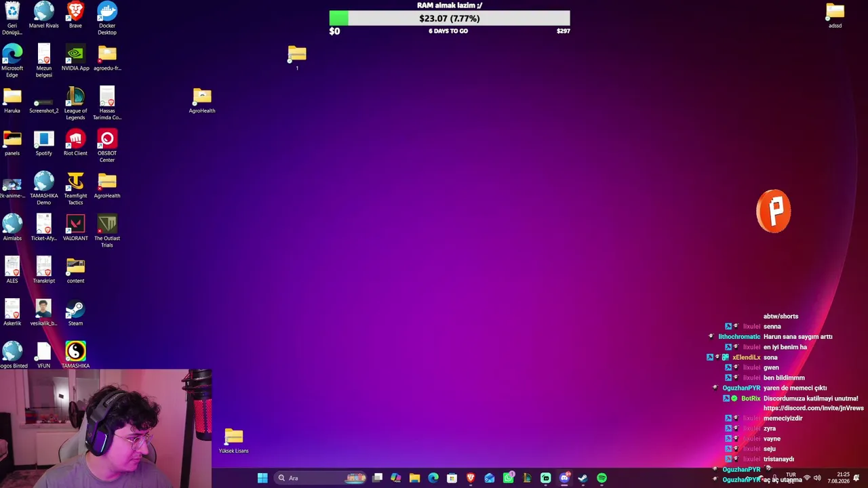Open the Yüksek Lisans folder
The width and height of the screenshot is (868, 488).
pos(233,441)
